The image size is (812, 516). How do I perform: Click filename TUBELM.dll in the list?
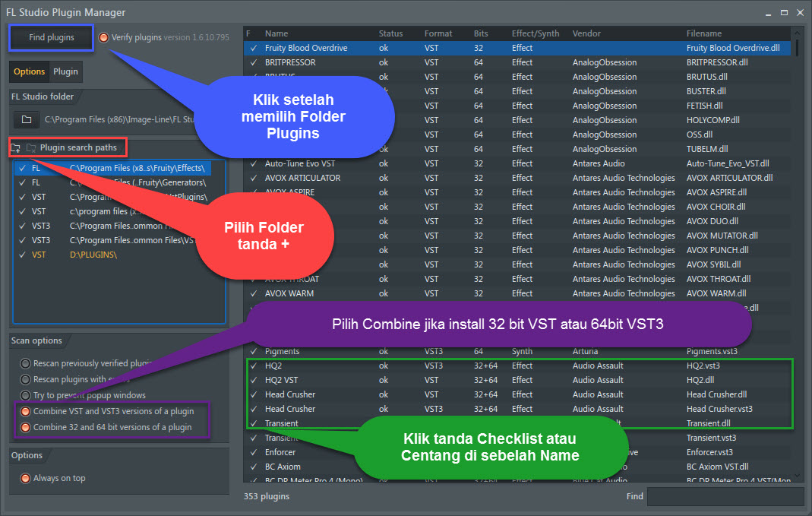[x=707, y=149]
